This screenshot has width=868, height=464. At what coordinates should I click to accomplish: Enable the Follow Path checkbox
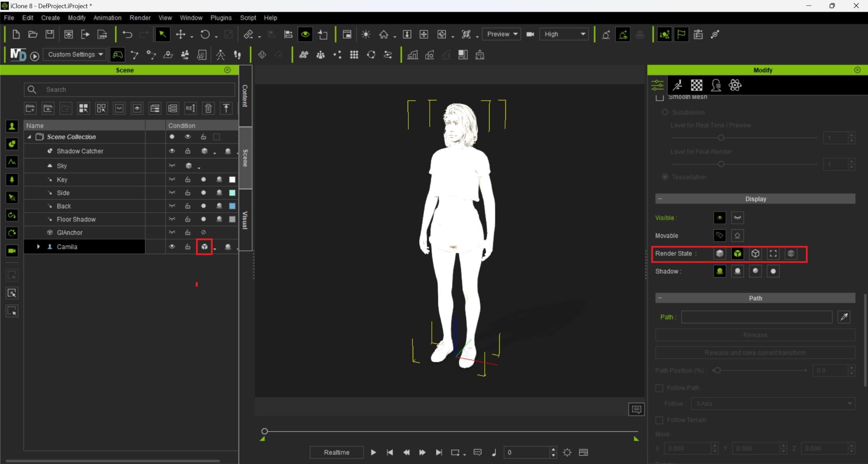coord(659,388)
